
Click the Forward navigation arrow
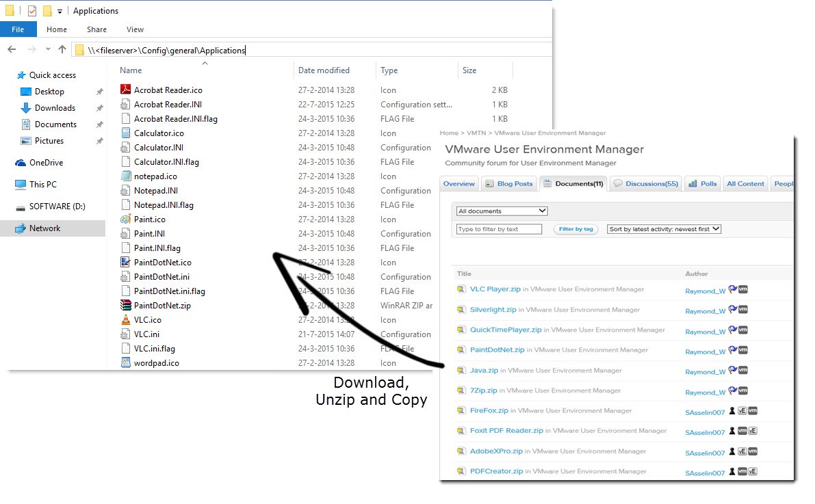click(31, 49)
